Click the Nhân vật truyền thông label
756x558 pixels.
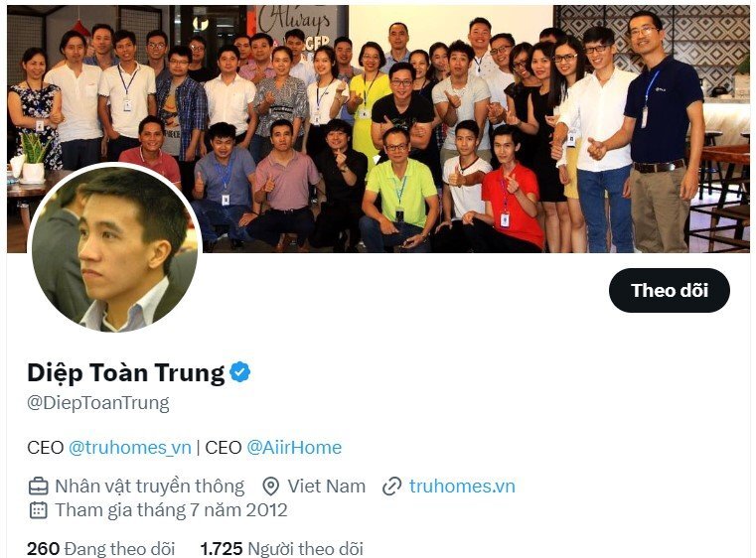150,487
